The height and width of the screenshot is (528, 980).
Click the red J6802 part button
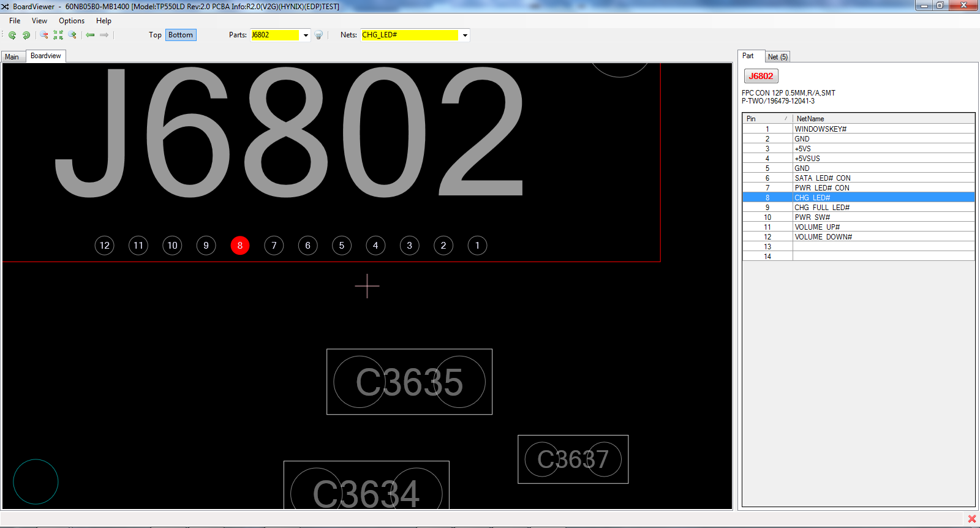point(761,76)
